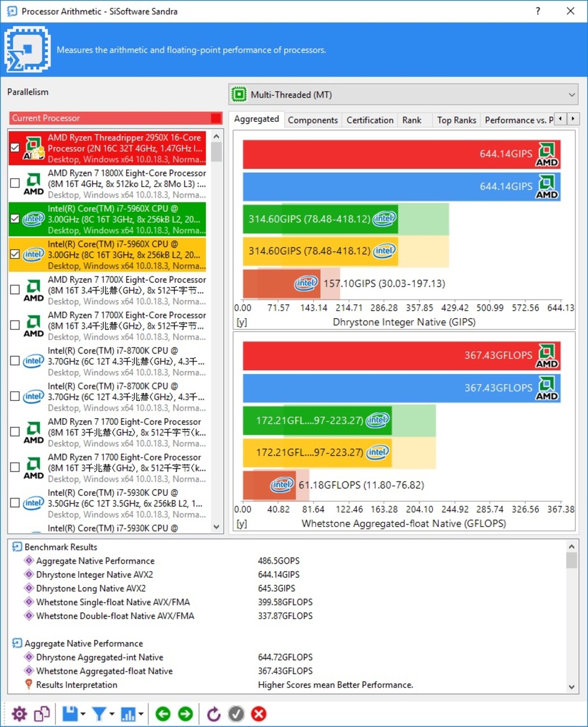Save results with the floppy disk icon
588x727 pixels.
70,714
